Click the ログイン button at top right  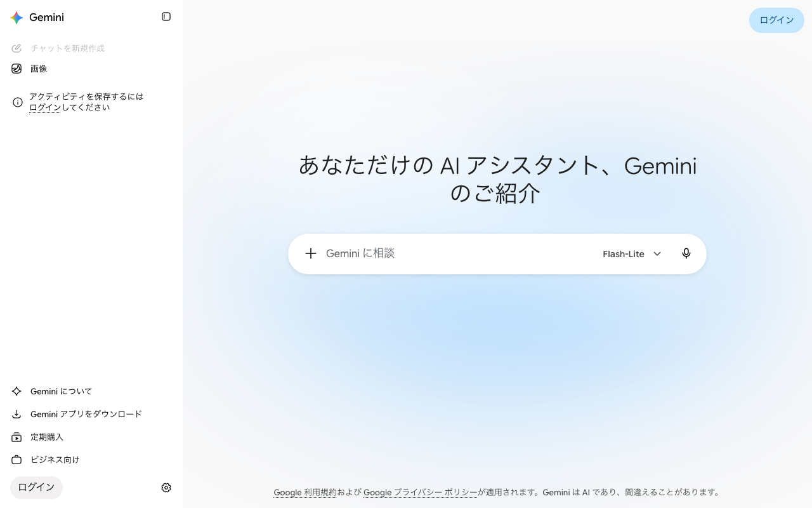pyautogui.click(x=776, y=20)
